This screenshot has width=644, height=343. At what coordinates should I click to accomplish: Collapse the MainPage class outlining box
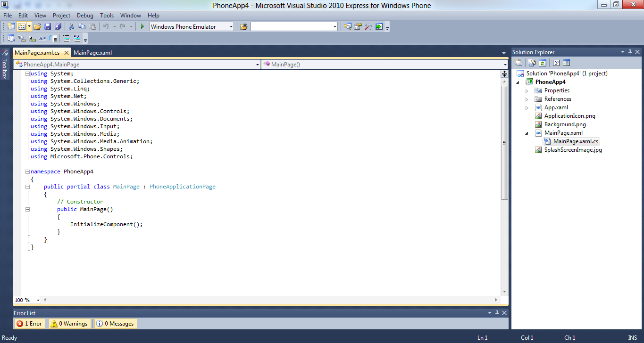27,187
